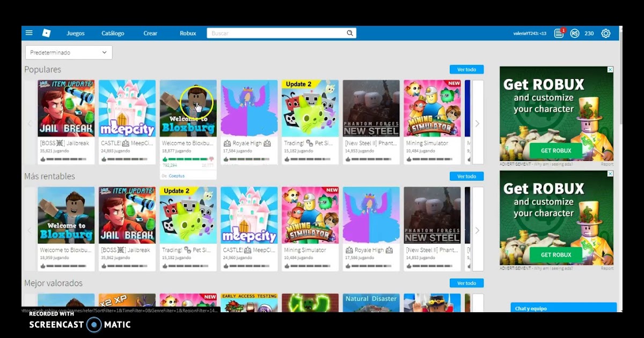Open the Crear menu
The height and width of the screenshot is (338, 644).
point(150,33)
